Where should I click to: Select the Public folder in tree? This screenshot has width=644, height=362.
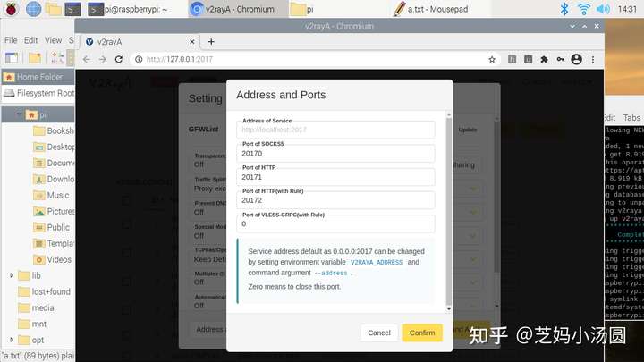[51, 227]
